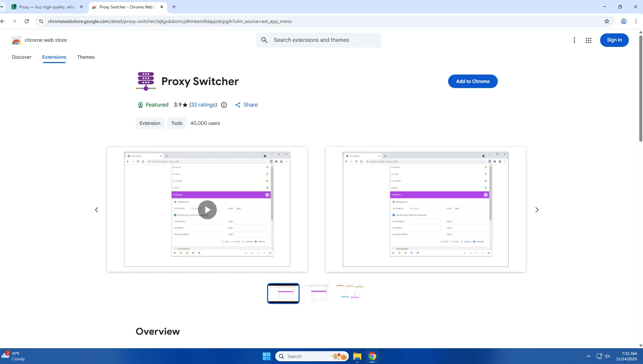Open the Windows Start menu
This screenshot has width=643, height=364.
pyautogui.click(x=266, y=356)
